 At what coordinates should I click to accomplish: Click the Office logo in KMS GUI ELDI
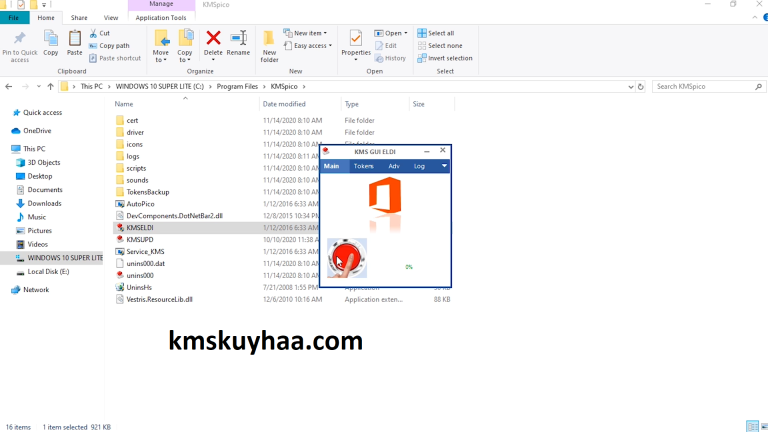click(385, 195)
